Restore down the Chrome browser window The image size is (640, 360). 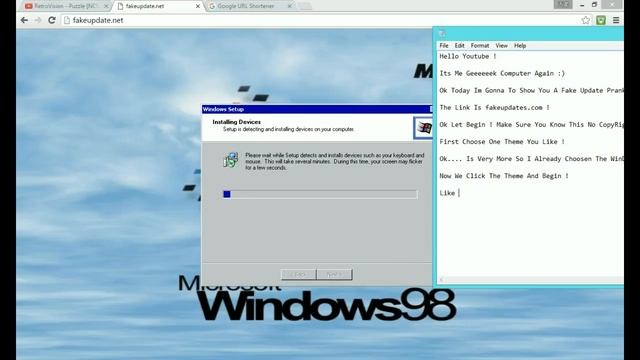click(594, 5)
